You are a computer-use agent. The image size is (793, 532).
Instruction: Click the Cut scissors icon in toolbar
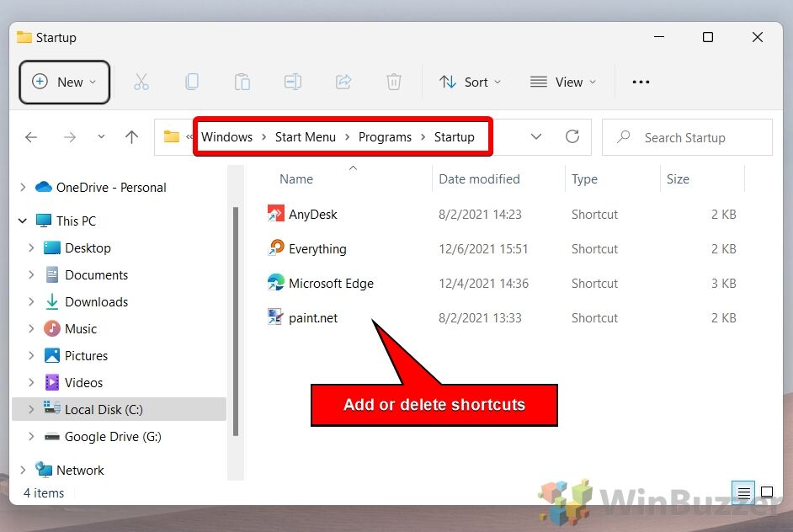pos(141,82)
